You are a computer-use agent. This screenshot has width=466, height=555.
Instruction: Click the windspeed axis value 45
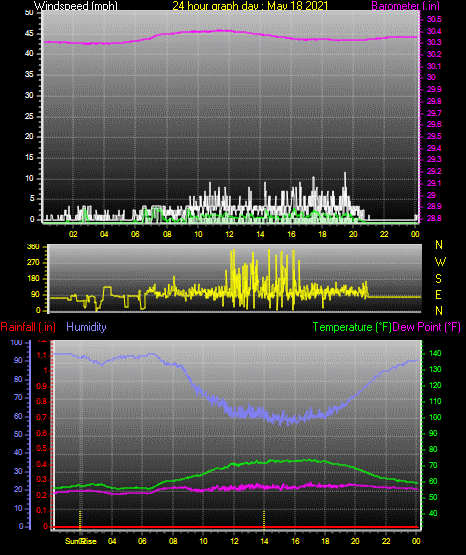pos(29,34)
